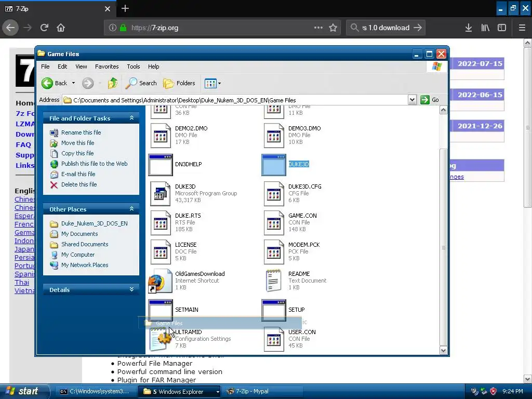Click the Go button next to address
Viewport: 532px width, 399px height.
click(x=430, y=100)
